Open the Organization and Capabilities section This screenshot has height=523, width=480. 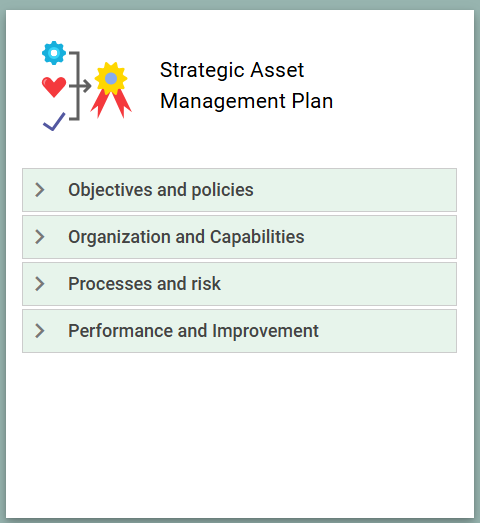(239, 237)
